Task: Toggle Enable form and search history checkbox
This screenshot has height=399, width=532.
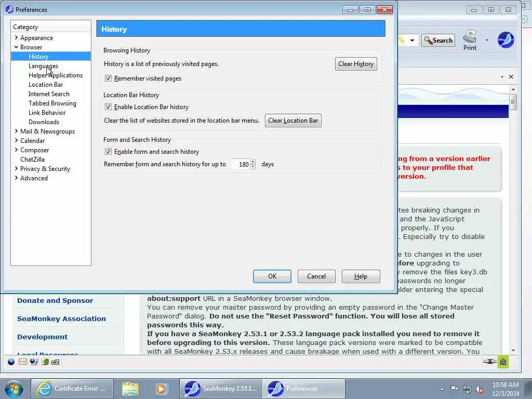Action: point(108,152)
